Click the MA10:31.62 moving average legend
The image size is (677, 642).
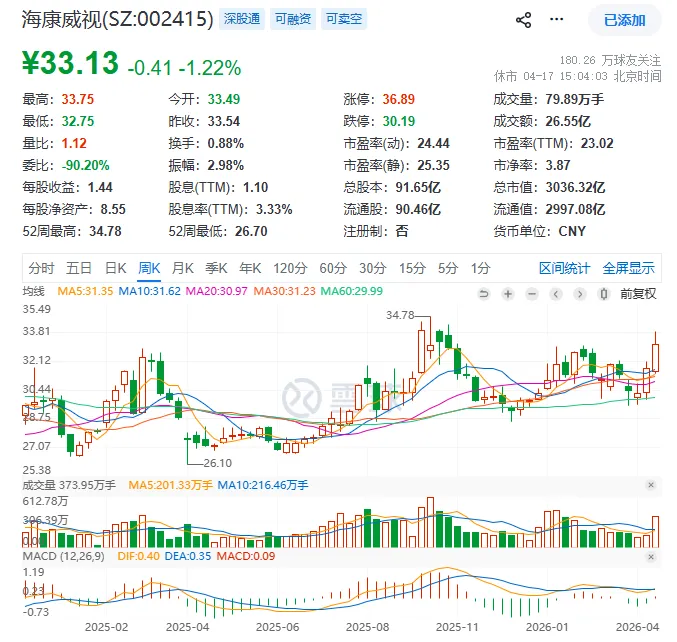149,291
